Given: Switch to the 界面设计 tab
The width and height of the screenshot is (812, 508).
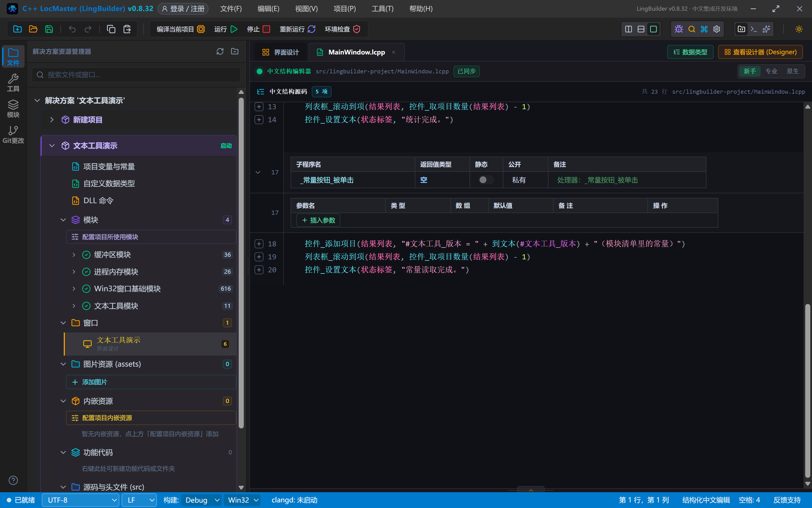Looking at the screenshot, I should click(x=280, y=52).
